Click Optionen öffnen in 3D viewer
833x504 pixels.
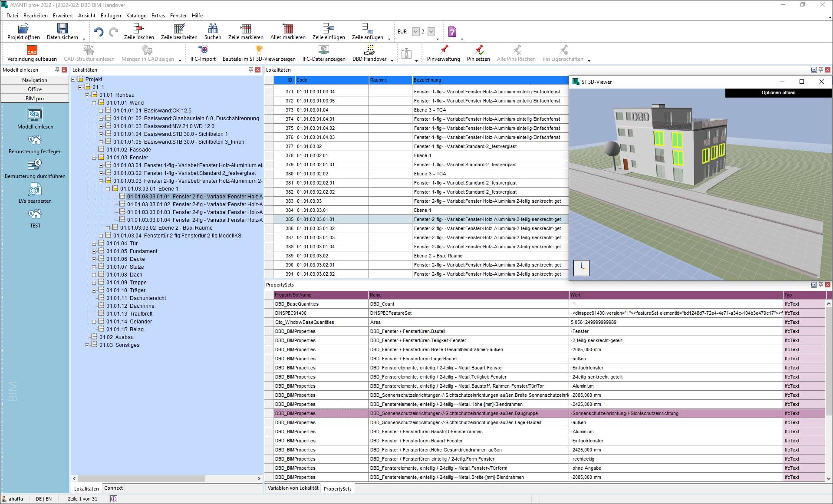tap(778, 92)
